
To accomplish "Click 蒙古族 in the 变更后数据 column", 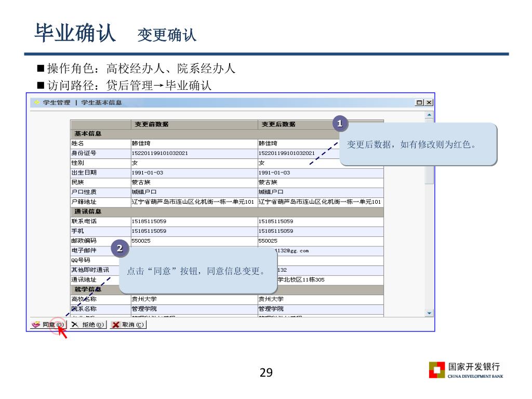I will point(268,182).
